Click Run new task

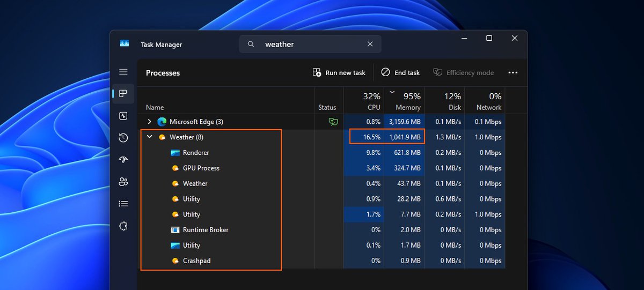pos(339,72)
